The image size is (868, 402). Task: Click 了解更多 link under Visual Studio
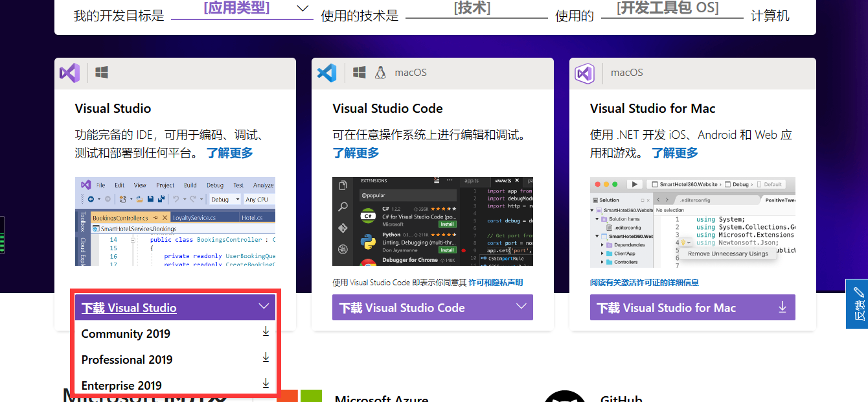pyautogui.click(x=230, y=153)
